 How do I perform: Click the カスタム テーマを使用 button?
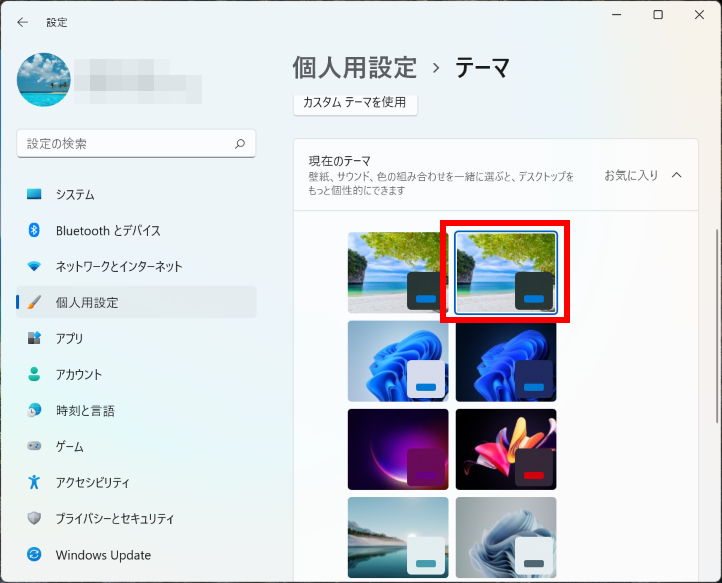[355, 103]
